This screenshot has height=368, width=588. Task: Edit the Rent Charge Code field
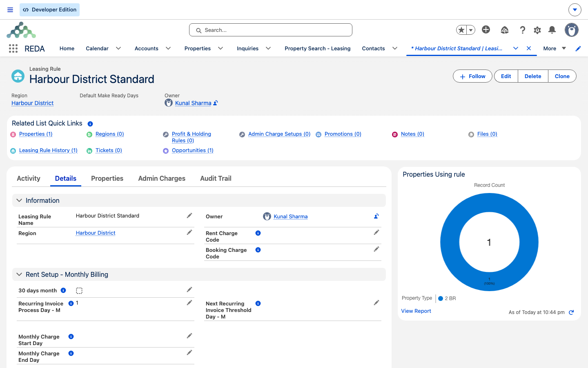[x=376, y=232]
